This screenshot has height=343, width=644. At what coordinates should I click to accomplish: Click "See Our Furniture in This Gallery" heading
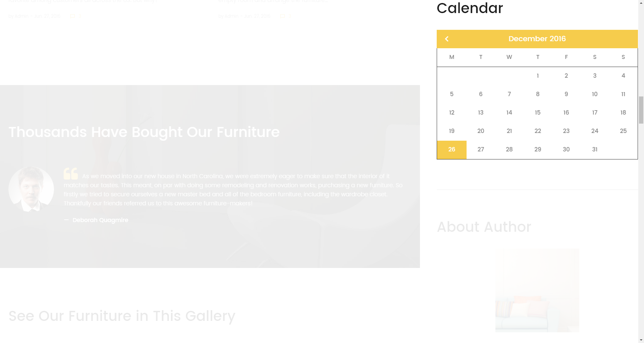tap(122, 316)
